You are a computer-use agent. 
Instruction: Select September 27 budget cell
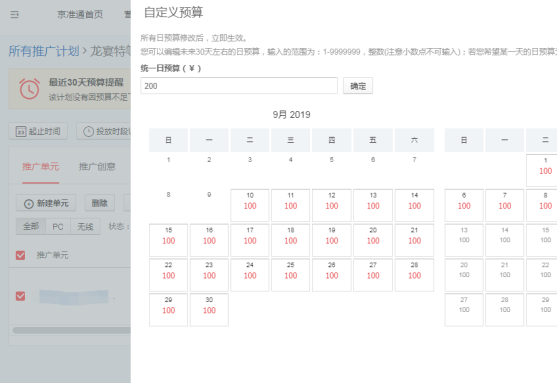coord(373,275)
